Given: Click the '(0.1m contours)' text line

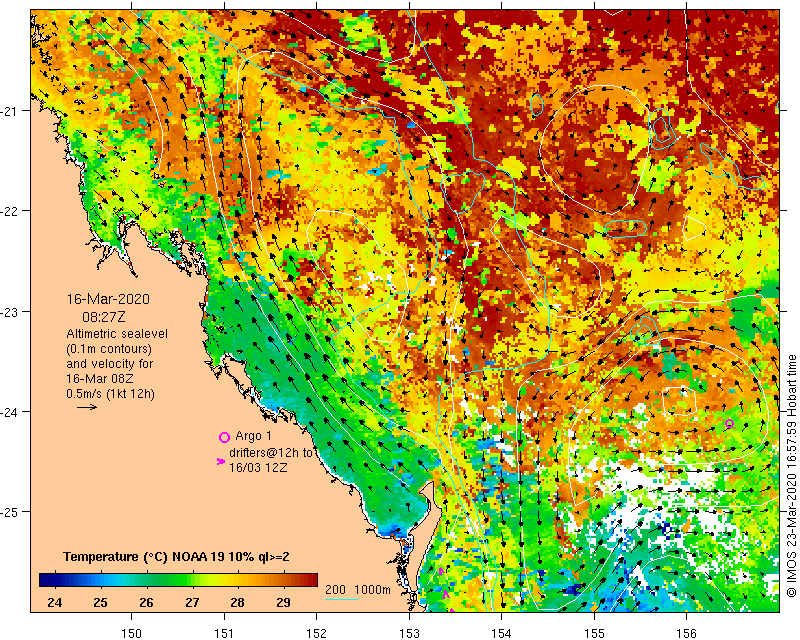Looking at the screenshot, I should point(109,349).
